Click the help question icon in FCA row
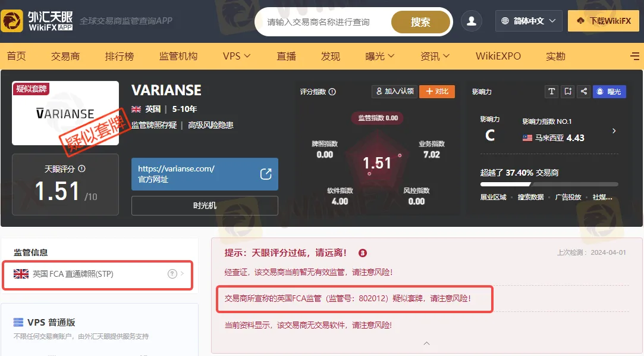Screen dimensions: 644x356 tap(172, 274)
